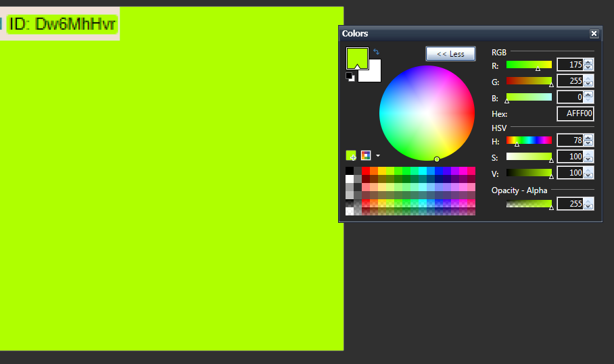Decrease the G value with down stepper
The height and width of the screenshot is (364, 614).
(x=588, y=84)
